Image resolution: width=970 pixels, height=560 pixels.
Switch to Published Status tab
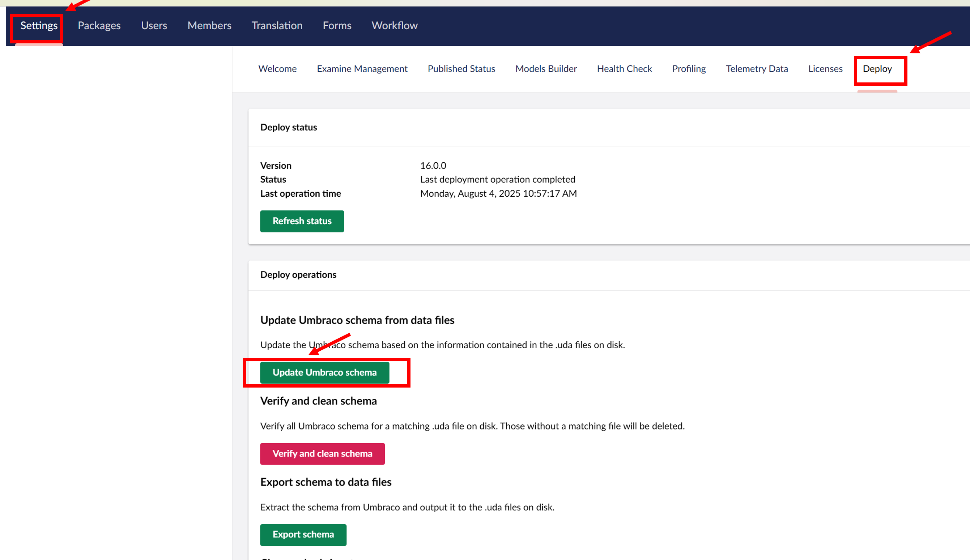coord(461,69)
